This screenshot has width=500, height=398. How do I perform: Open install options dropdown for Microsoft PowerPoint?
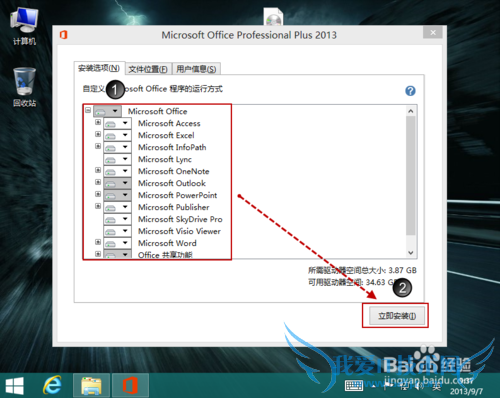click(x=117, y=195)
